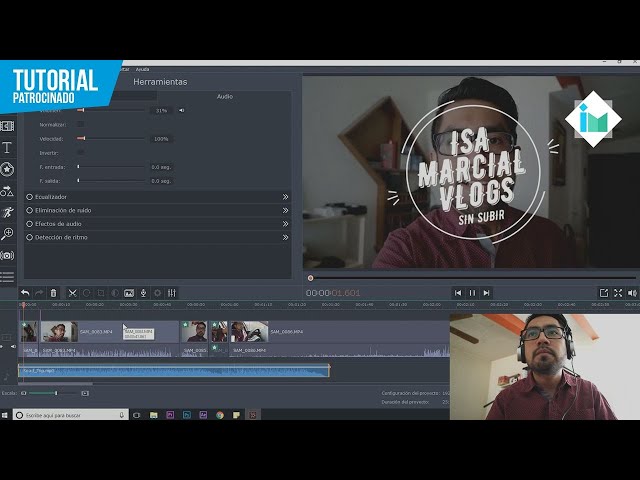Viewport: 640px width, 480px height.
Task: Skip to next frame in player
Action: 486,293
